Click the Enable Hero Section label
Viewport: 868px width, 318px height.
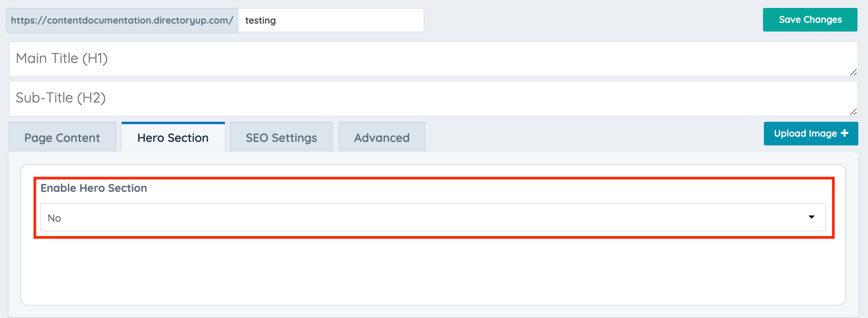[93, 187]
